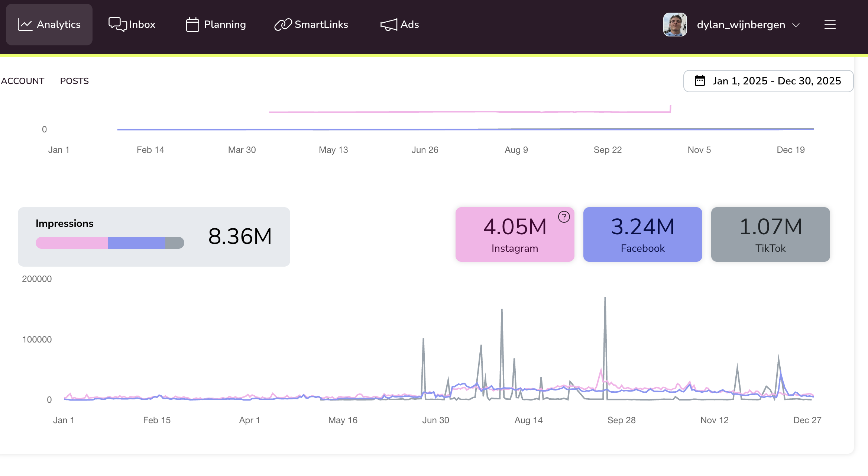Switch to the ACCOUNT tab
The width and height of the screenshot is (868, 476).
click(x=23, y=81)
